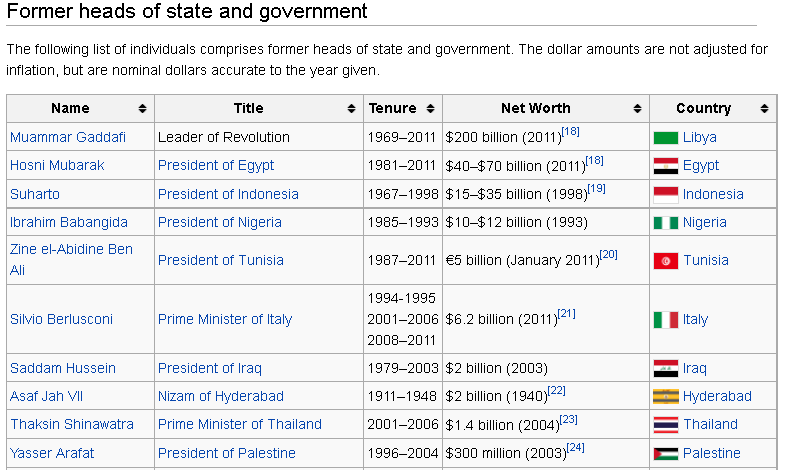Click the Iraq flag icon
Image resolution: width=786 pixels, height=470 pixels.
click(x=665, y=369)
